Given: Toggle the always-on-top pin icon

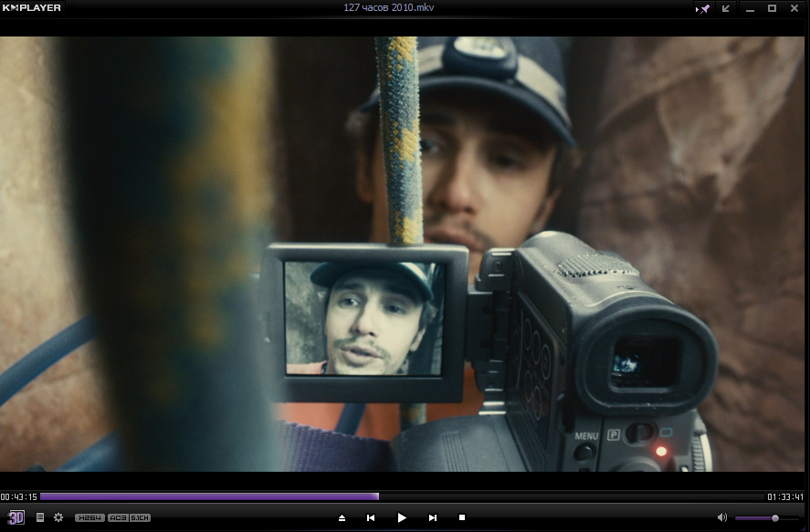Looking at the screenshot, I should tap(702, 8).
